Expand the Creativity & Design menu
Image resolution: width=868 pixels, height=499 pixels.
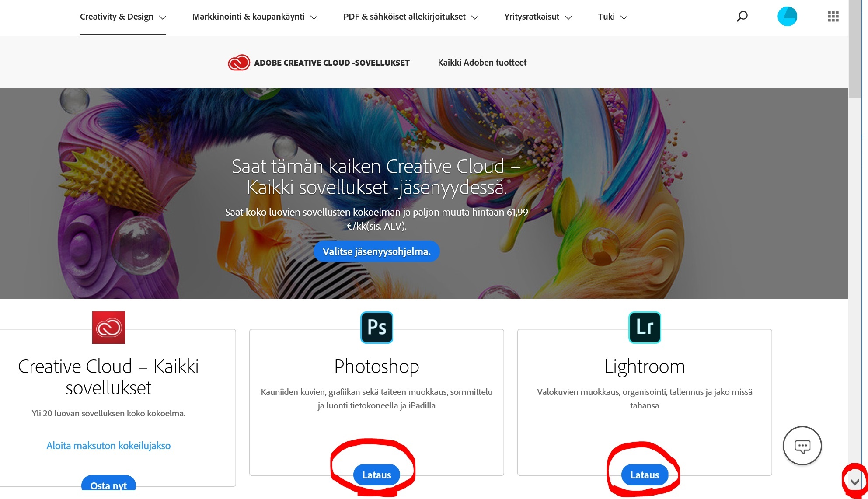pyautogui.click(x=123, y=17)
